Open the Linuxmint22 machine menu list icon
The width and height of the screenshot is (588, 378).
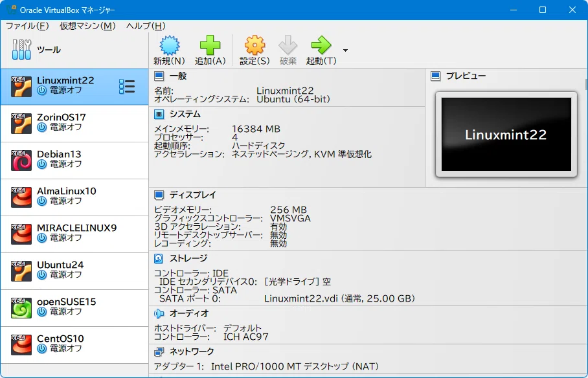pyautogui.click(x=127, y=86)
